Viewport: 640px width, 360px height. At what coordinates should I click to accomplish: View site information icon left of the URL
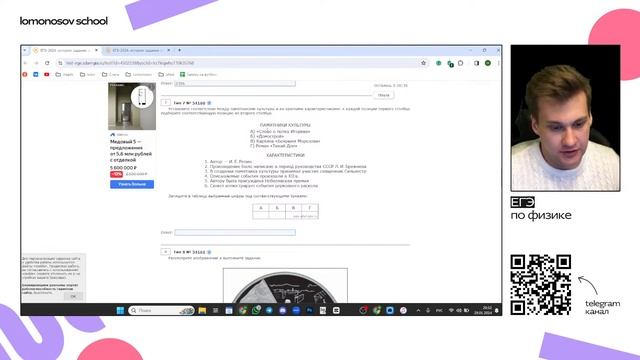[60, 63]
